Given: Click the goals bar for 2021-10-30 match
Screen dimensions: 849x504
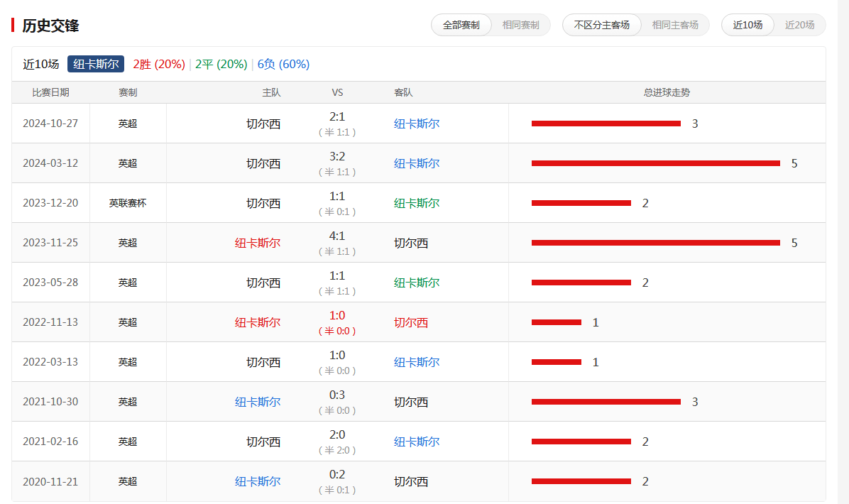Looking at the screenshot, I should point(606,402).
